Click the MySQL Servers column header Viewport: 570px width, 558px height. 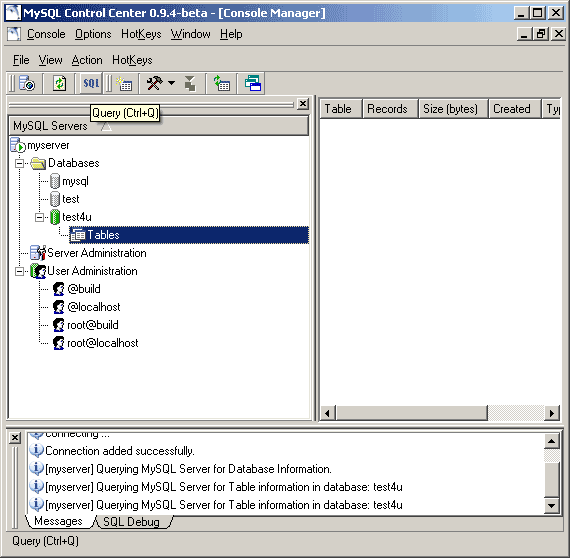point(158,126)
